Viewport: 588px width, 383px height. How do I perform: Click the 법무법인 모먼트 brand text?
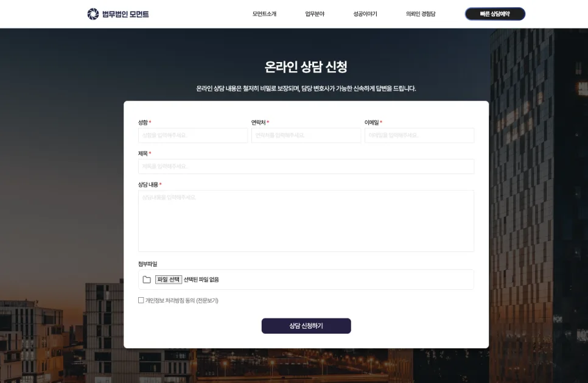[125, 14]
